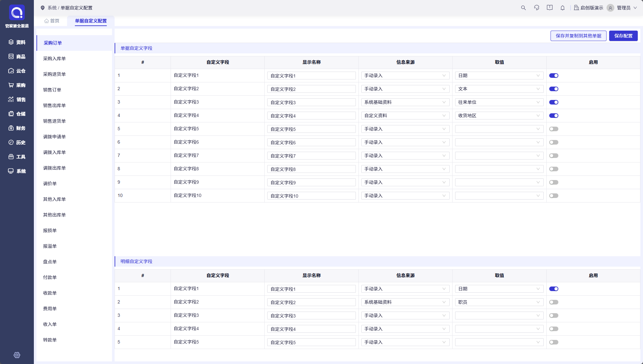Screen dimensions: 643x364
Task: Click the 保存配置 button
Action: [623, 36]
